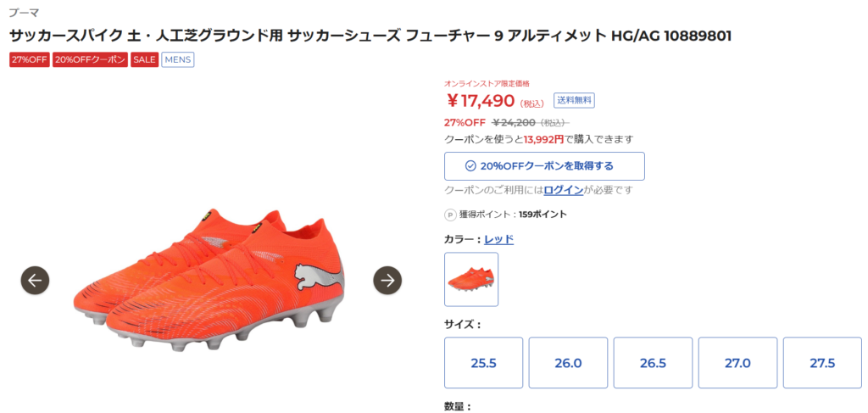The width and height of the screenshot is (868, 413).
Task: Click the 27%OFF red tag
Action: click(x=29, y=60)
